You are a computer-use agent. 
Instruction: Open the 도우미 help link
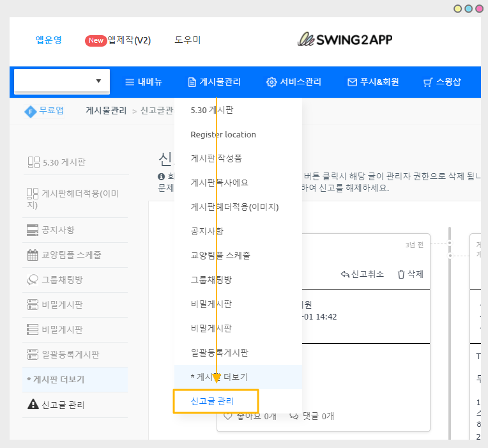pos(188,40)
